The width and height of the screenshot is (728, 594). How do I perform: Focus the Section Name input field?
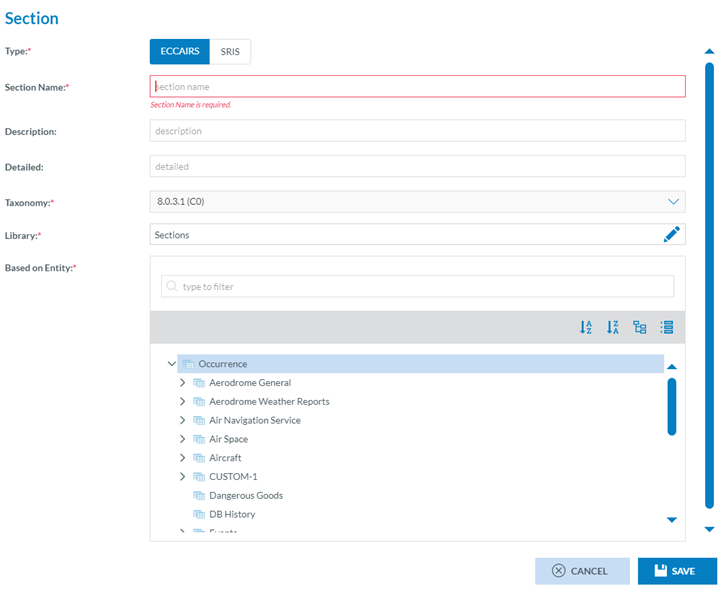point(417,87)
